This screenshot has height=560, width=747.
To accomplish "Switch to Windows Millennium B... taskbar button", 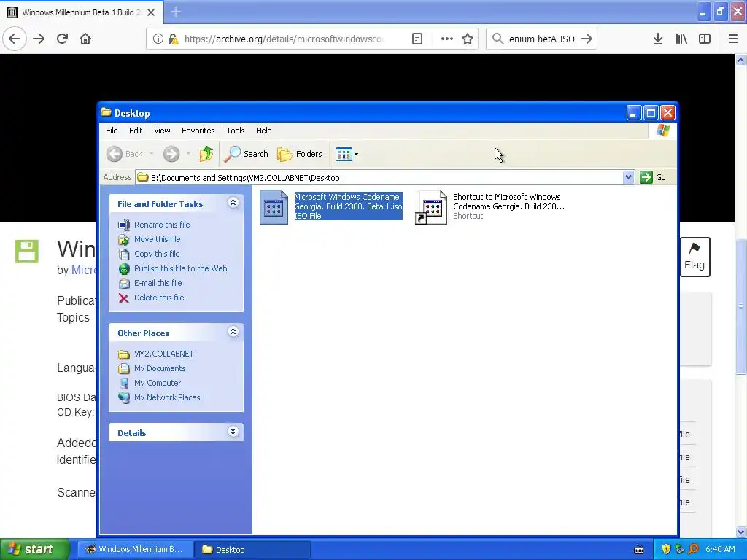I will coord(135,550).
